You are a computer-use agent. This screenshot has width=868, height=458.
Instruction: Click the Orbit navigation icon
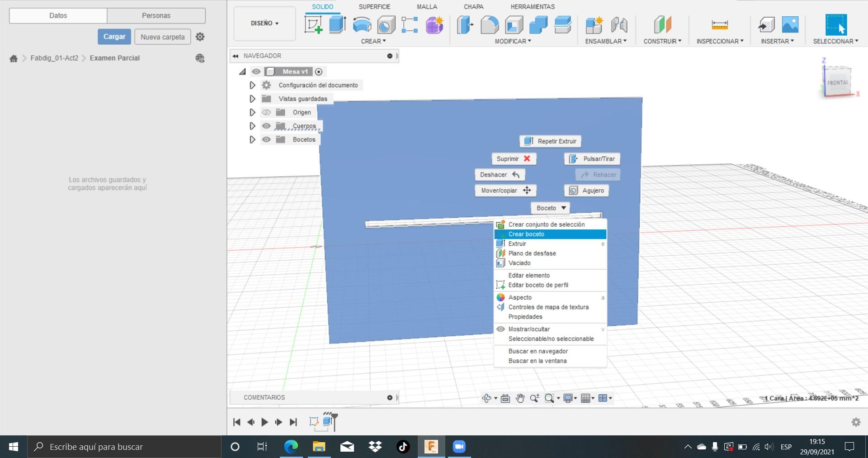point(486,398)
